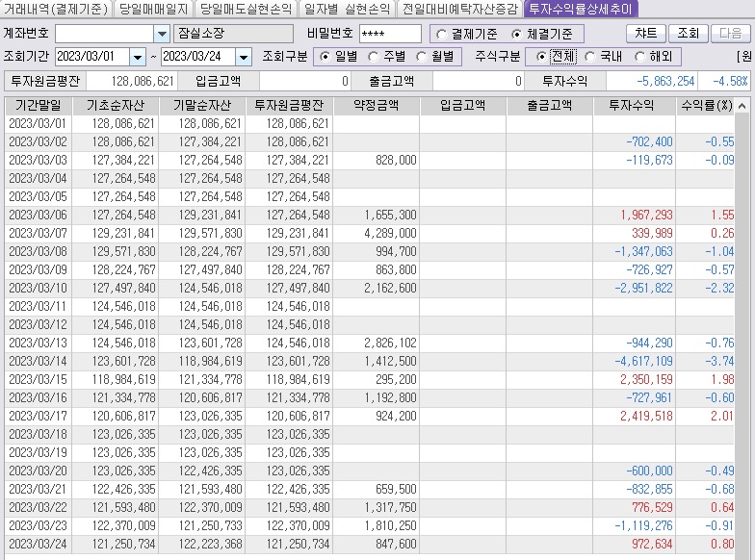Switch to 당일매매일지 tab
Viewport: 755px width, 560px height.
point(153,9)
